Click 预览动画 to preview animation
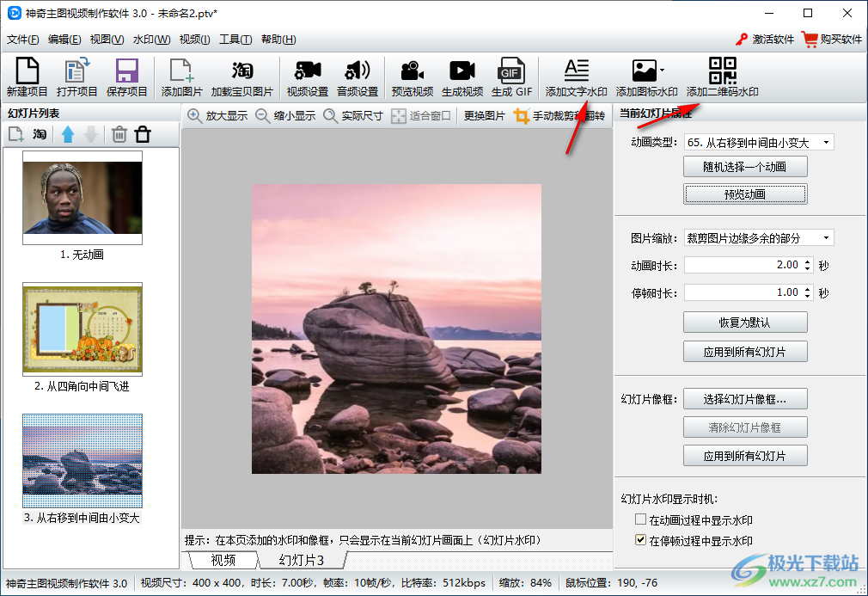 745,194
